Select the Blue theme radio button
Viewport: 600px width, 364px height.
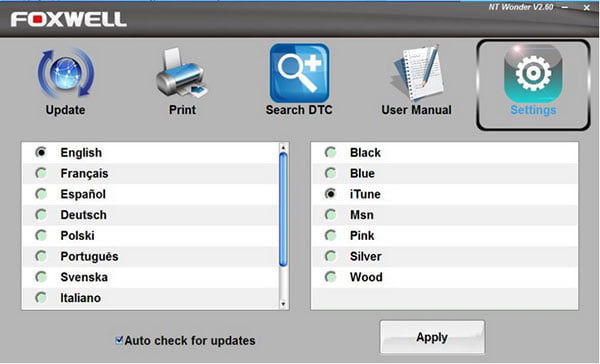click(x=330, y=173)
